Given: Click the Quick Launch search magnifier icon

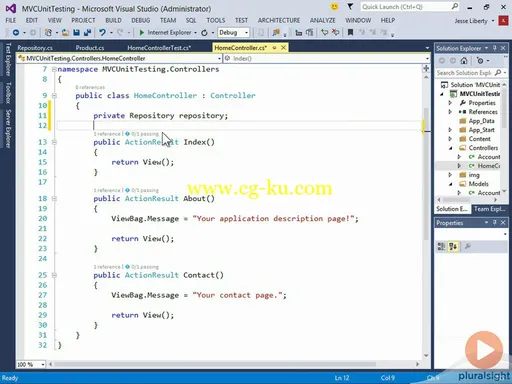Looking at the screenshot, I should (455, 6).
